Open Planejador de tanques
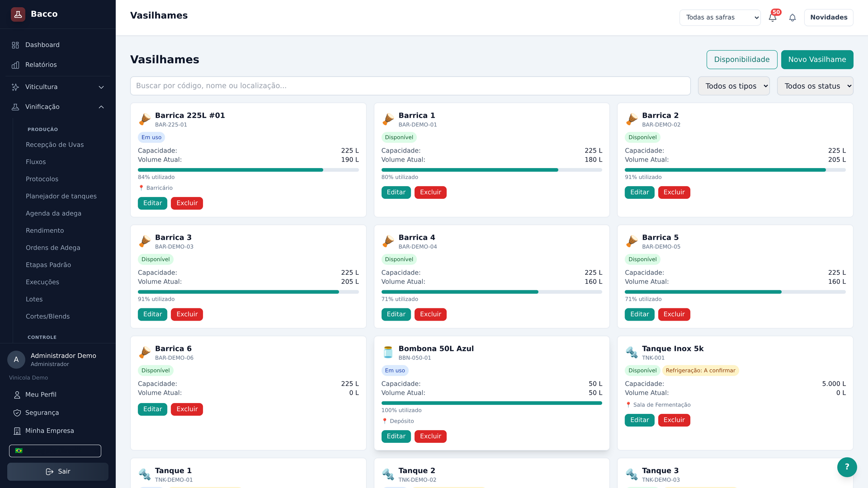The width and height of the screenshot is (868, 488). pos(61,196)
